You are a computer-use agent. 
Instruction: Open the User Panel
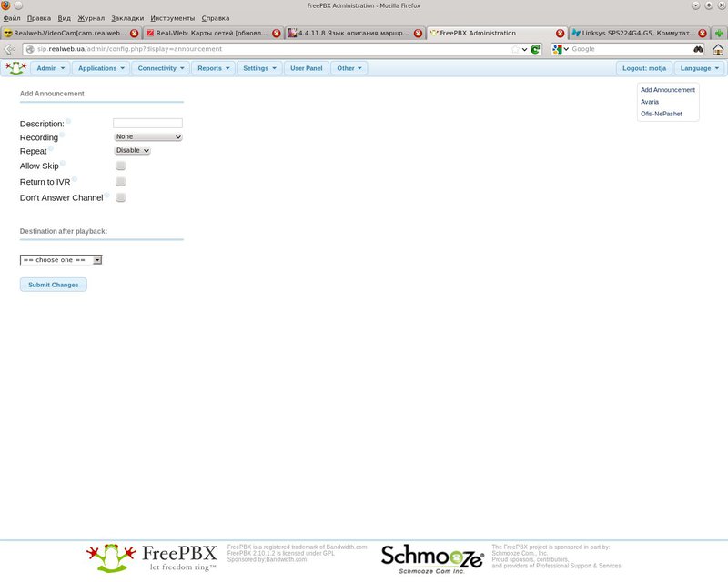pyautogui.click(x=307, y=68)
